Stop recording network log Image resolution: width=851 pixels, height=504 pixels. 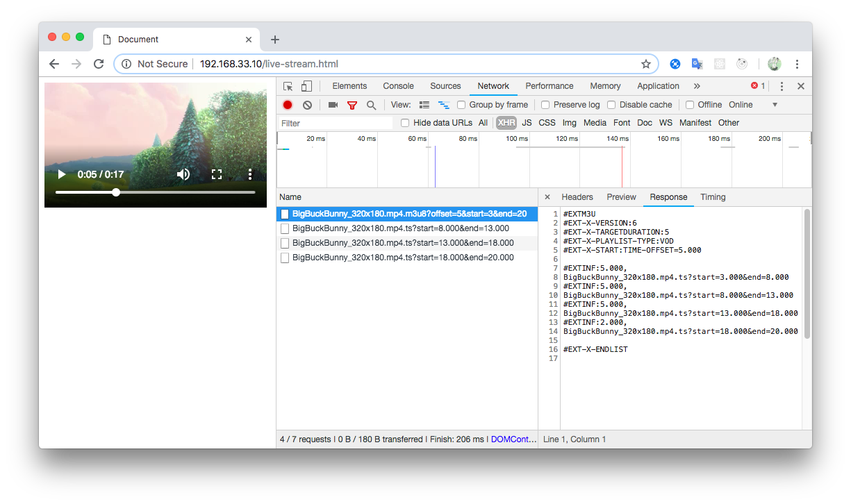click(287, 104)
